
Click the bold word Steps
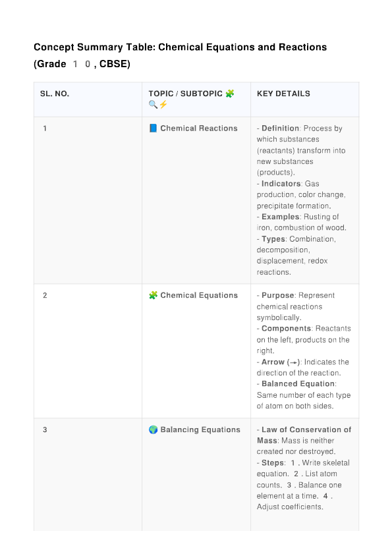tap(273, 463)
